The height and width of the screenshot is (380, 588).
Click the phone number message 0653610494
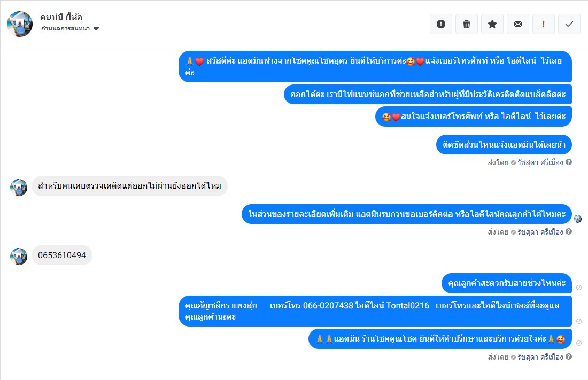click(62, 255)
